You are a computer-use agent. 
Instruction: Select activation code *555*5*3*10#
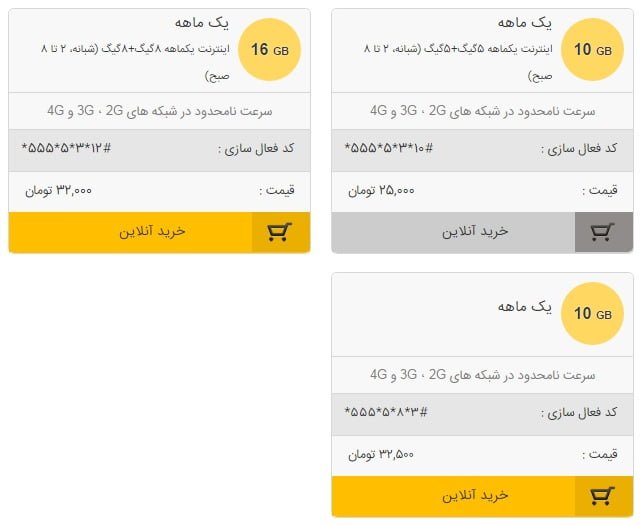pos(389,149)
